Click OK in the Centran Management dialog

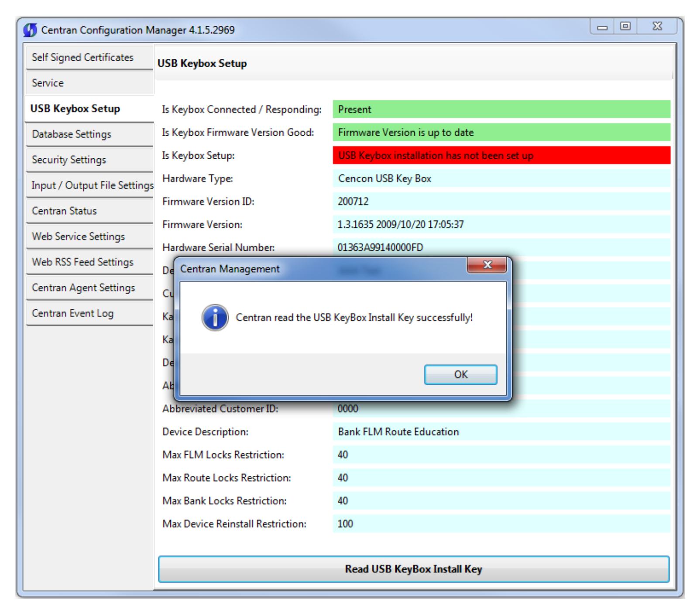pos(460,375)
